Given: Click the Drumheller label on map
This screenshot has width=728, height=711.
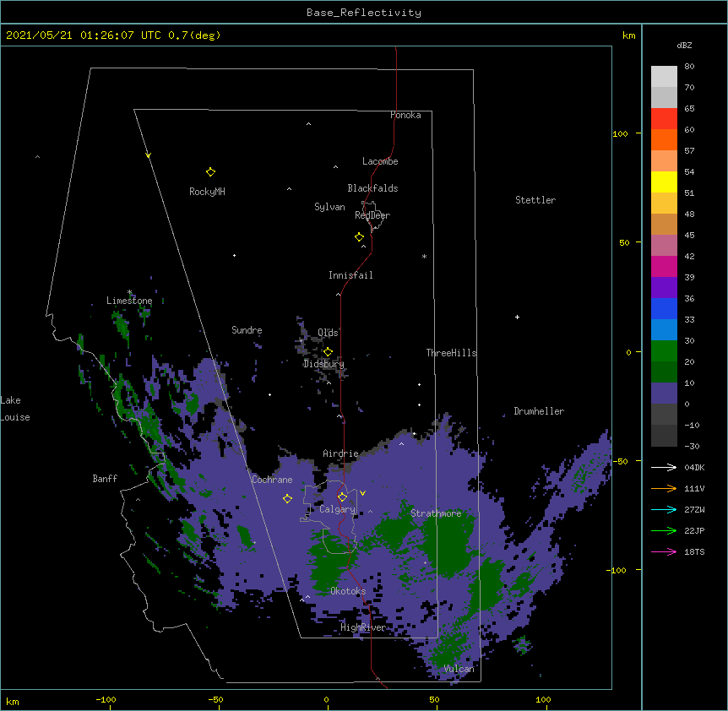Looking at the screenshot, I should 539,411.
